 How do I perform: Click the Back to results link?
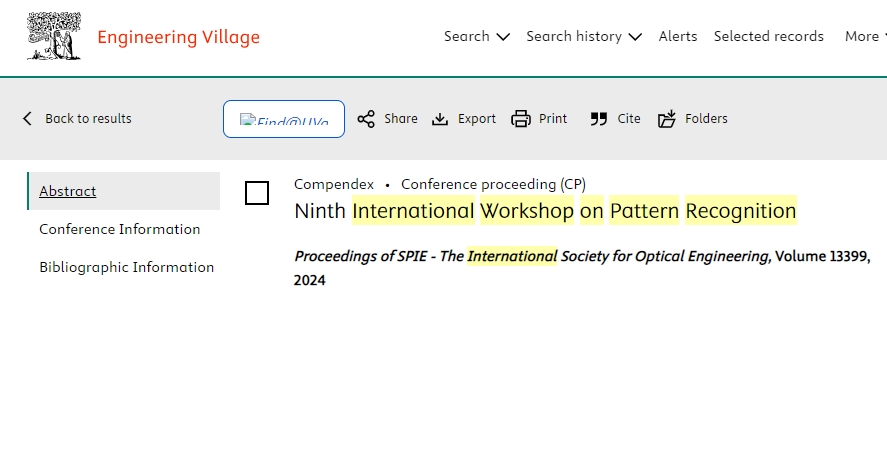88,119
